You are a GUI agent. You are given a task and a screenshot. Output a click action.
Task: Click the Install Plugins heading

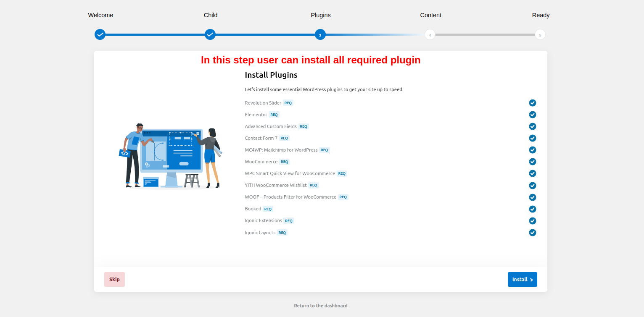[x=271, y=75]
